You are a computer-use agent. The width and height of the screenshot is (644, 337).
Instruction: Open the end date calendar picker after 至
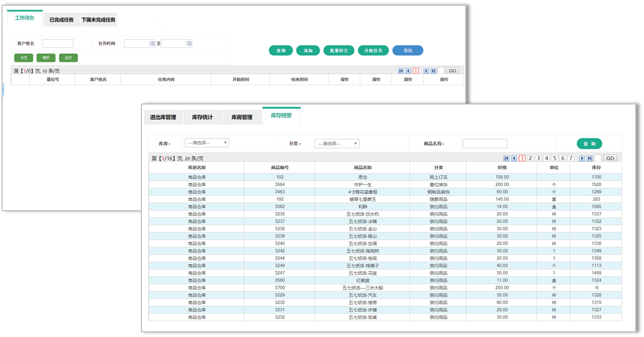[x=189, y=44]
